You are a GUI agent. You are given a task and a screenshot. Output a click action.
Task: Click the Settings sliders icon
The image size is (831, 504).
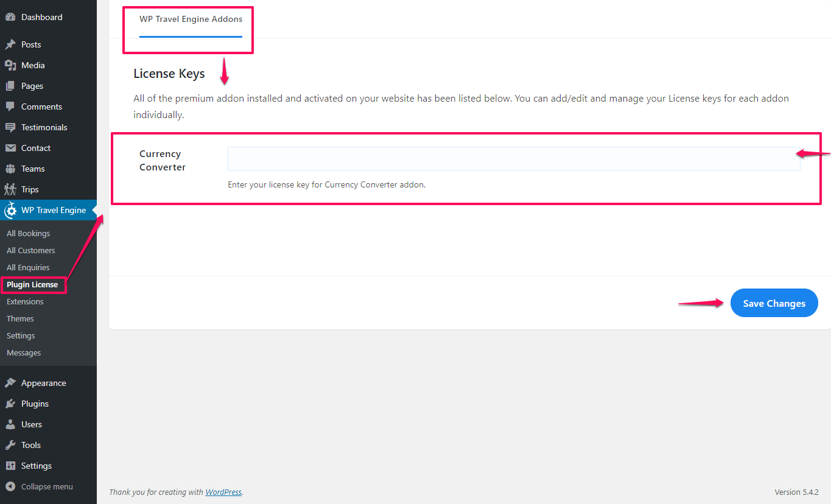(x=10, y=466)
